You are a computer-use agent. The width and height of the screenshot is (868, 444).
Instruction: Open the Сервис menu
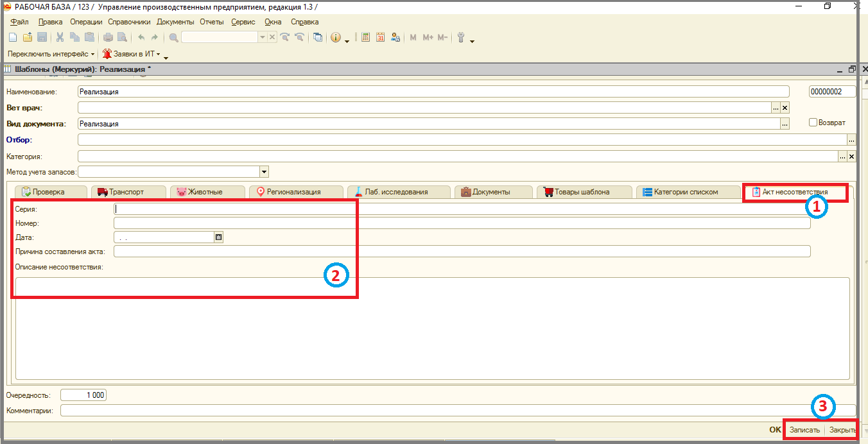click(x=243, y=22)
